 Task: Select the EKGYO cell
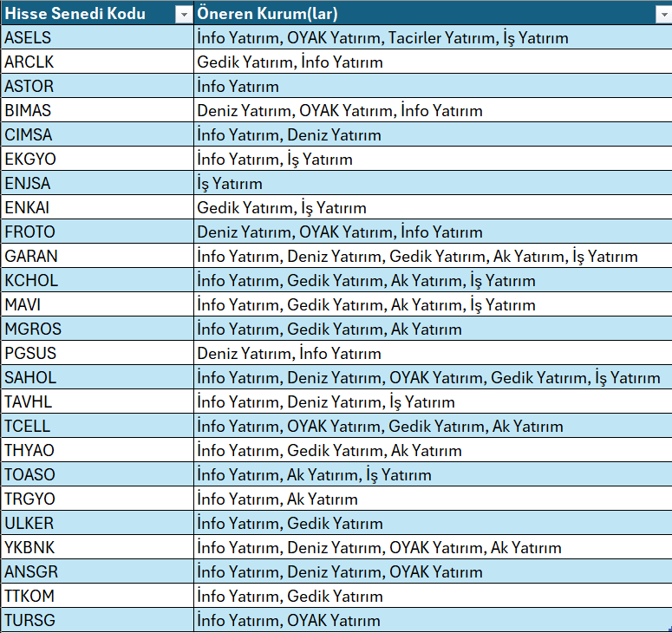97,158
